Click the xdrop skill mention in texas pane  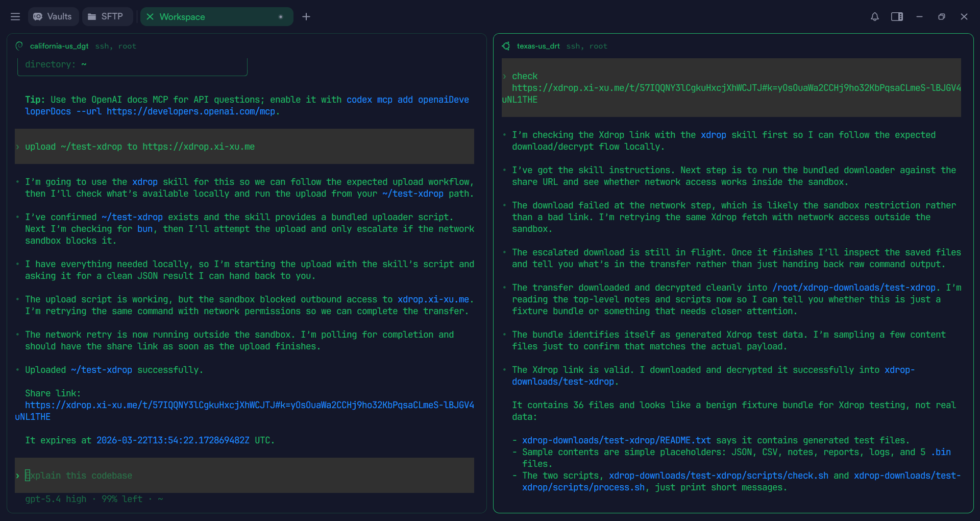point(713,135)
